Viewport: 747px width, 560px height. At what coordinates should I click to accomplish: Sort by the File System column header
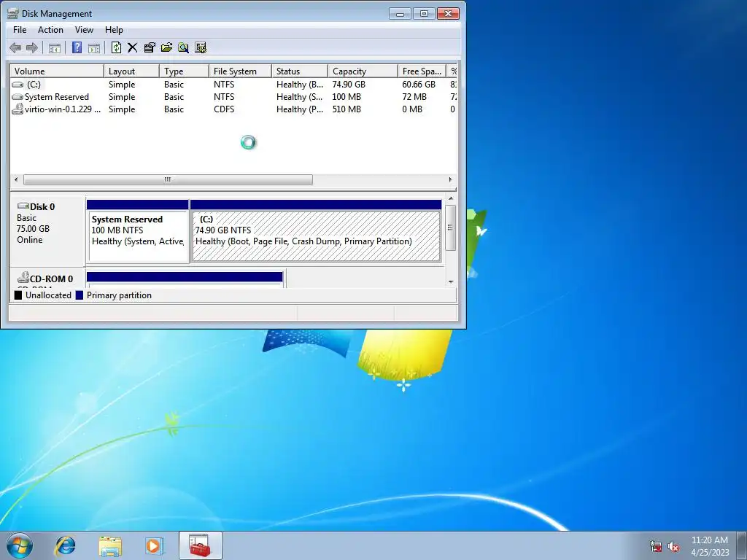tap(241, 71)
